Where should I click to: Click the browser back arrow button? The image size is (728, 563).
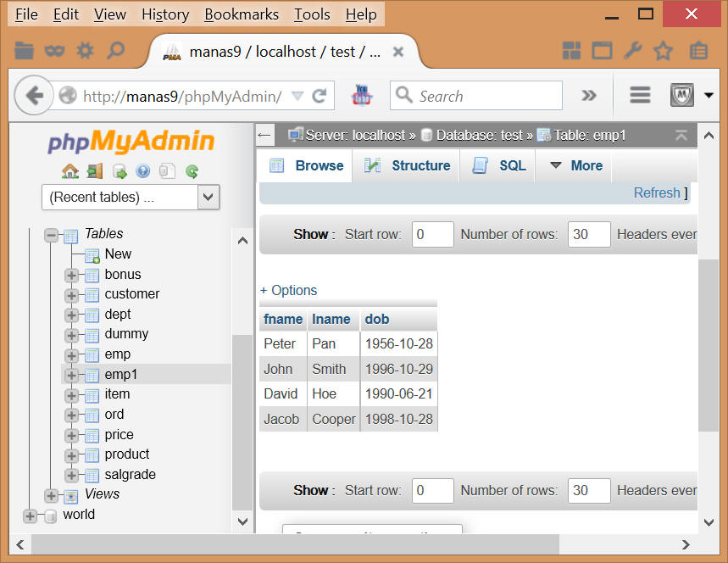click(x=34, y=95)
